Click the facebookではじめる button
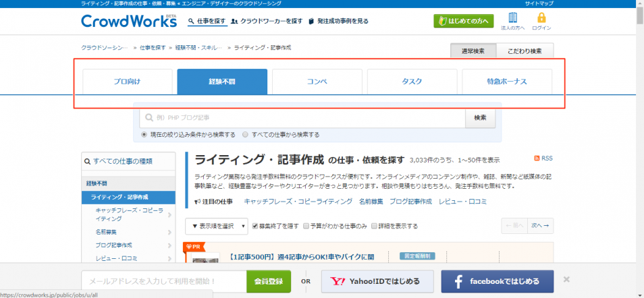The height and width of the screenshot is (298, 644). click(x=498, y=281)
